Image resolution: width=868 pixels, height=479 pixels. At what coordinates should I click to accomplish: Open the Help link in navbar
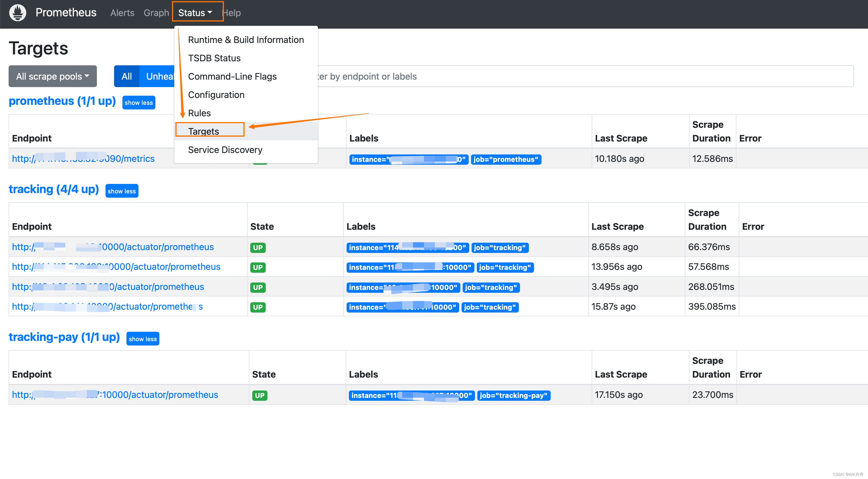232,13
